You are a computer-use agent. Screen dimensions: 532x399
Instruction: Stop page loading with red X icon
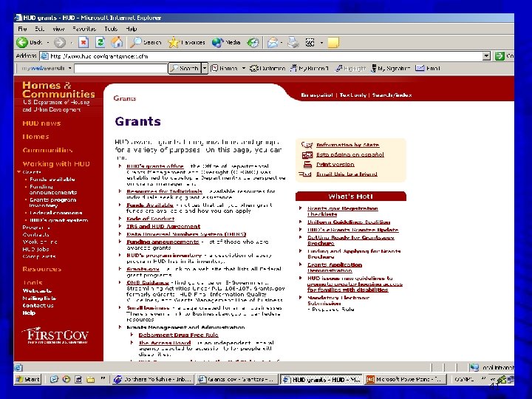pos(83,42)
